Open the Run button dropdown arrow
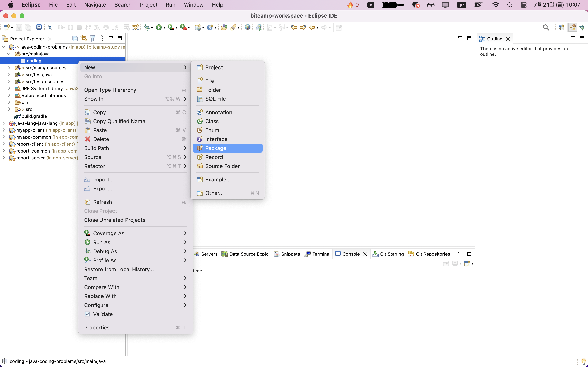This screenshot has width=588, height=367. (x=165, y=28)
